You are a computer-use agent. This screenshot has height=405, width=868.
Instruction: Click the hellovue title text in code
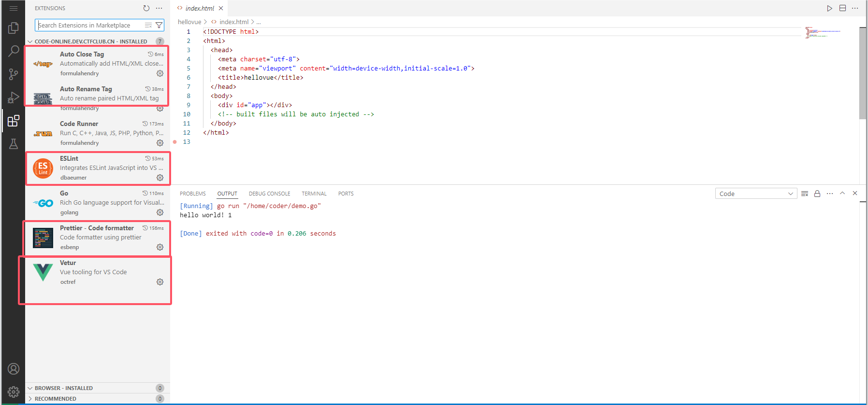(x=259, y=78)
